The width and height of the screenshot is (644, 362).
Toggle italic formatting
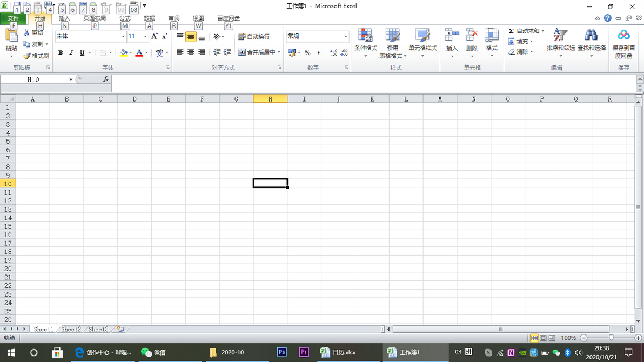tap(71, 52)
